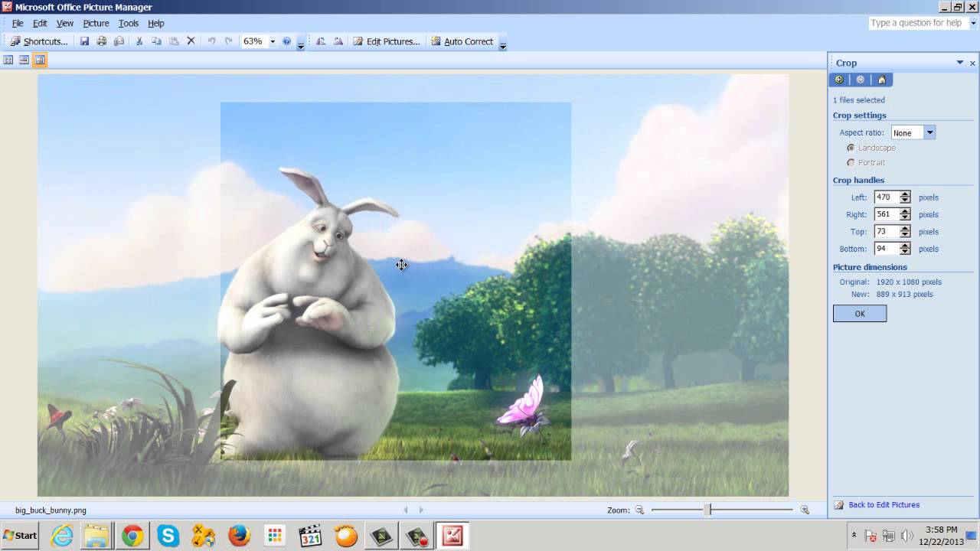Increase the Right crop handle value
The image size is (980, 551).
(905, 211)
